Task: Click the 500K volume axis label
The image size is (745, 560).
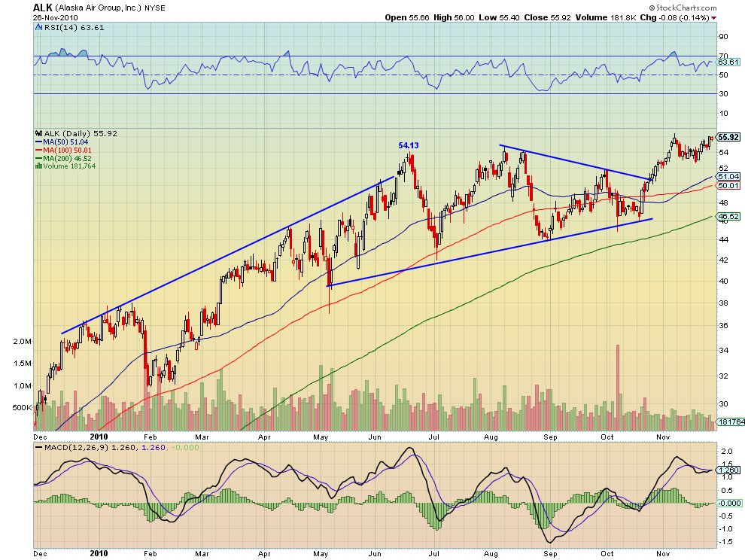Action: coord(22,407)
